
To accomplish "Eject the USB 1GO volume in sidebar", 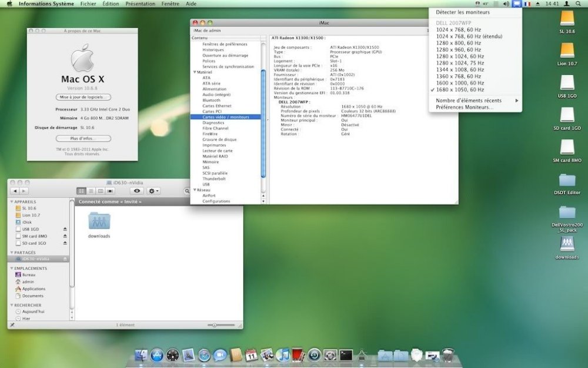I will click(x=65, y=229).
